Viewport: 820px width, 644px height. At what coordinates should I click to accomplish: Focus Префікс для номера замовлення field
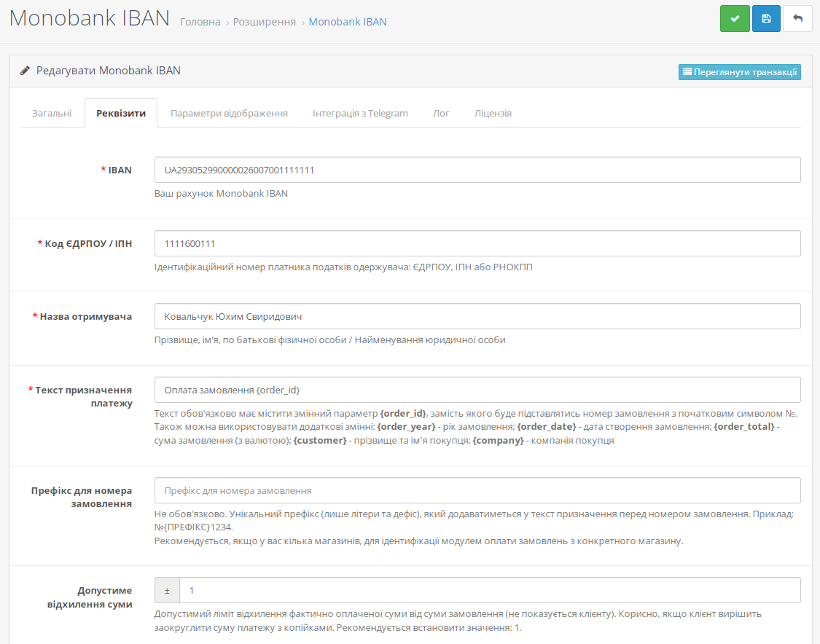477,490
